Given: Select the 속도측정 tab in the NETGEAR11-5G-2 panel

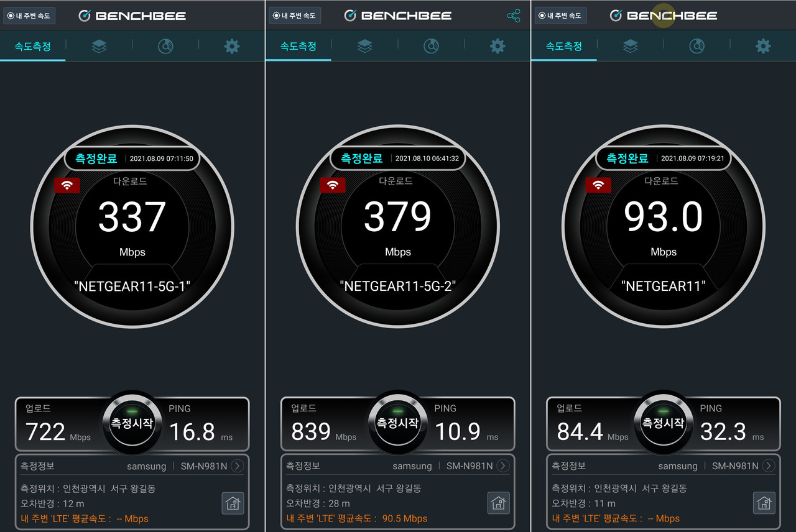Looking at the screenshot, I should 298,47.
